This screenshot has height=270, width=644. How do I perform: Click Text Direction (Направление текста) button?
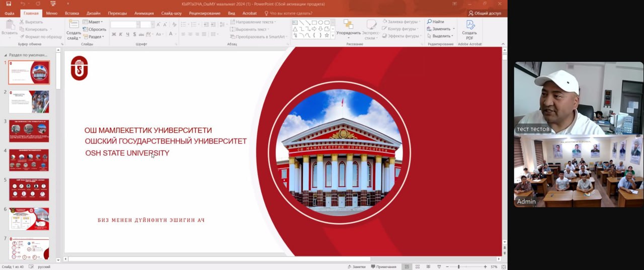pyautogui.click(x=253, y=22)
